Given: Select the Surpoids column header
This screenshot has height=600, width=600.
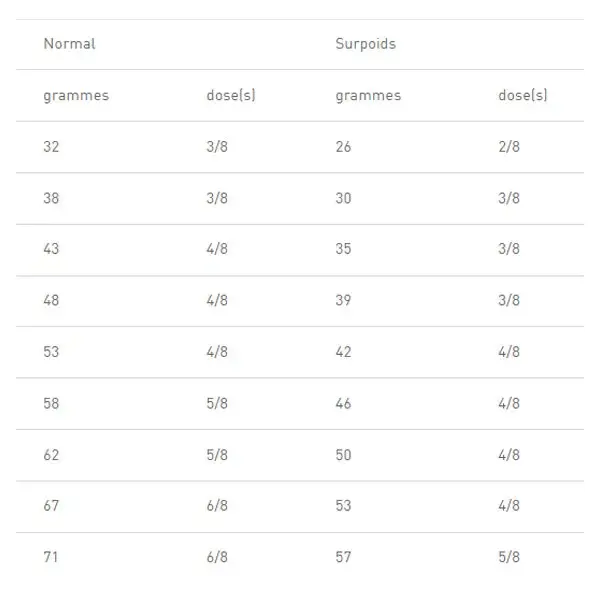Looking at the screenshot, I should click(x=365, y=44).
